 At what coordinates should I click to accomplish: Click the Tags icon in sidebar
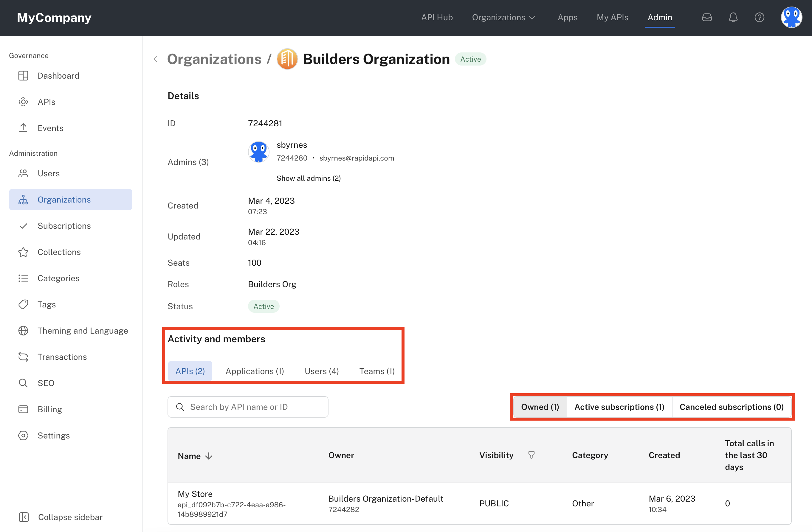pyautogui.click(x=24, y=304)
